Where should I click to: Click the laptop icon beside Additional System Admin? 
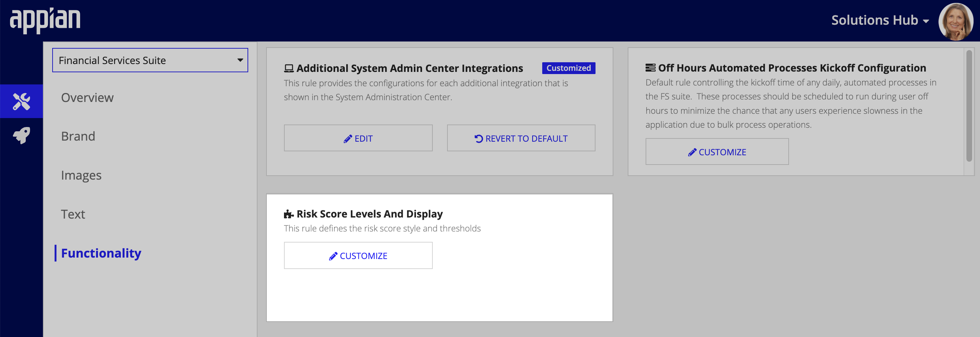point(289,68)
